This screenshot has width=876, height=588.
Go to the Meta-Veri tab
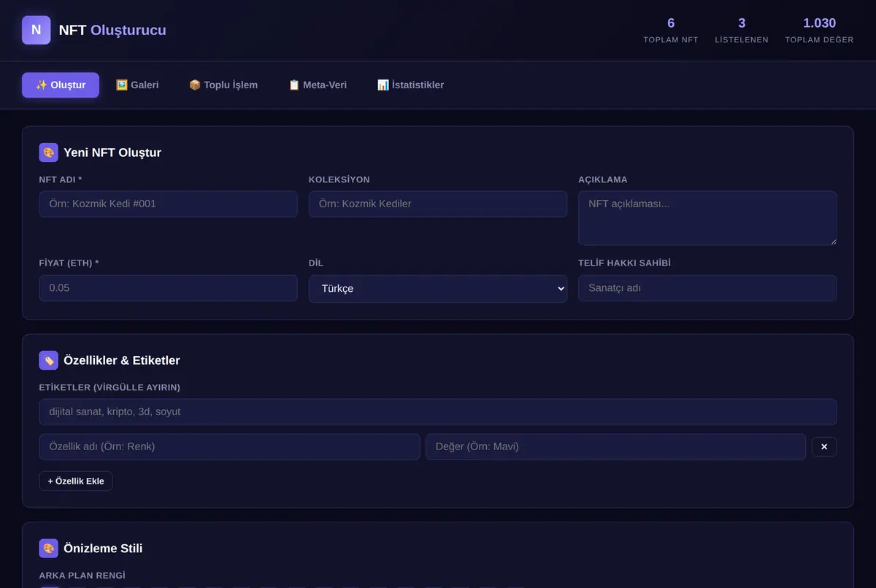[x=318, y=85]
